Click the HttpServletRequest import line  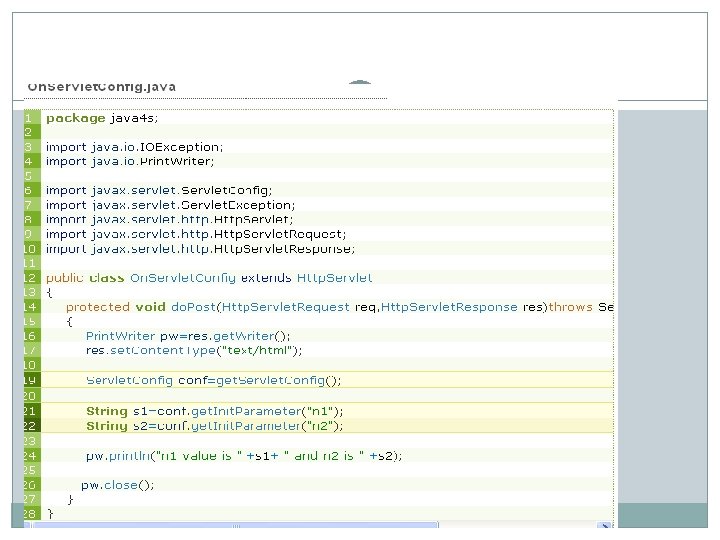[x=197, y=233]
